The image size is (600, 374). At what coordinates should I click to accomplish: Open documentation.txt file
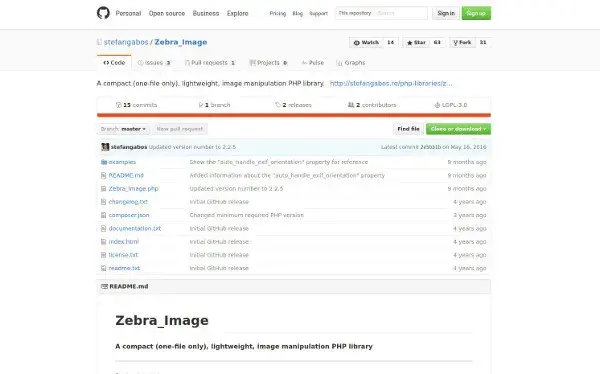135,229
